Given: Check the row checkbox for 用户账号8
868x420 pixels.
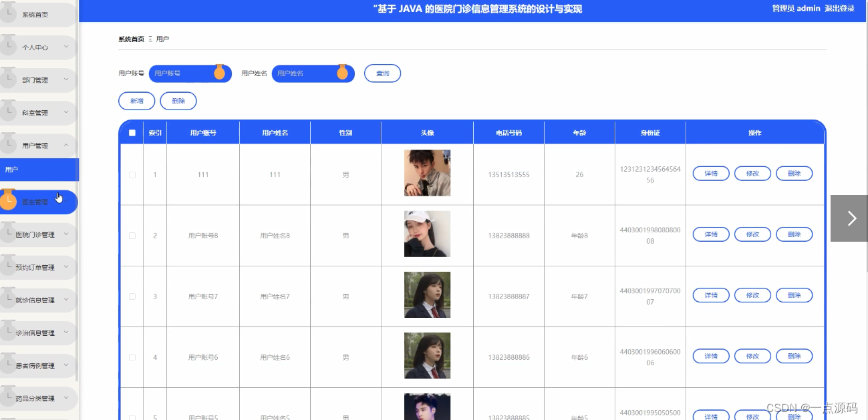Looking at the screenshot, I should pyautogui.click(x=132, y=236).
